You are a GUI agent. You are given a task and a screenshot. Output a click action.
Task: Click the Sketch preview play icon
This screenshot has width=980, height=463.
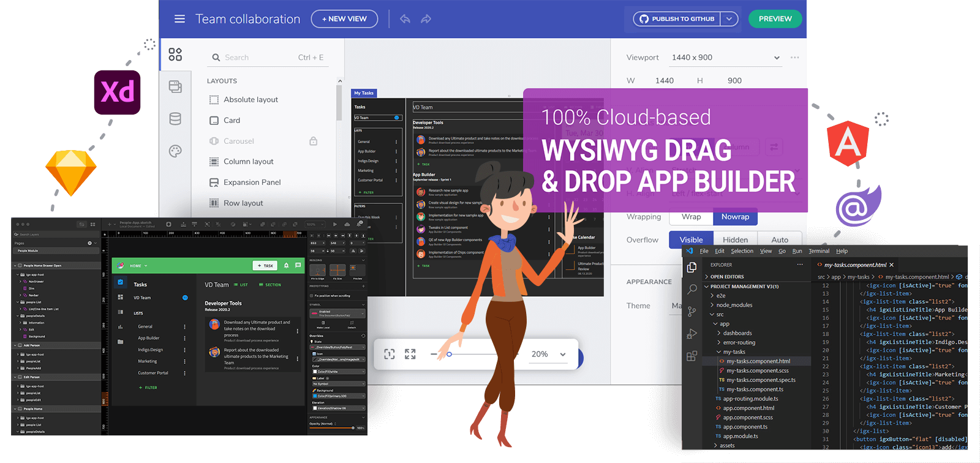click(x=335, y=224)
